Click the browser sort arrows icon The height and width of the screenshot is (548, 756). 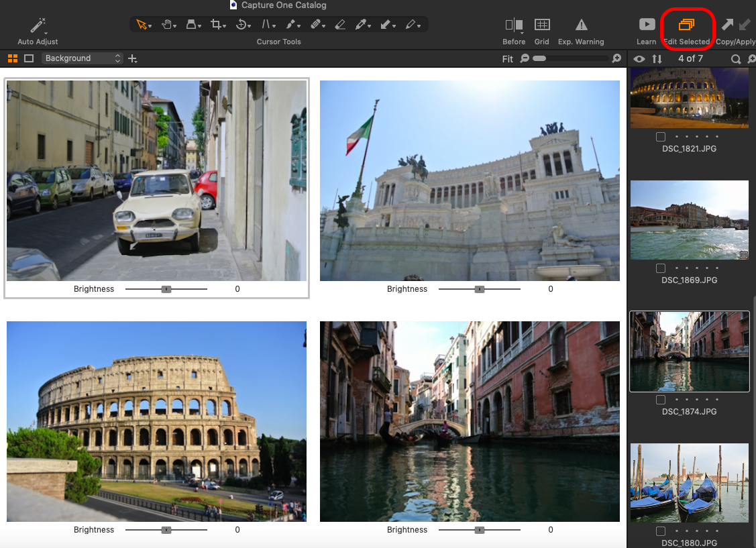pyautogui.click(x=657, y=59)
